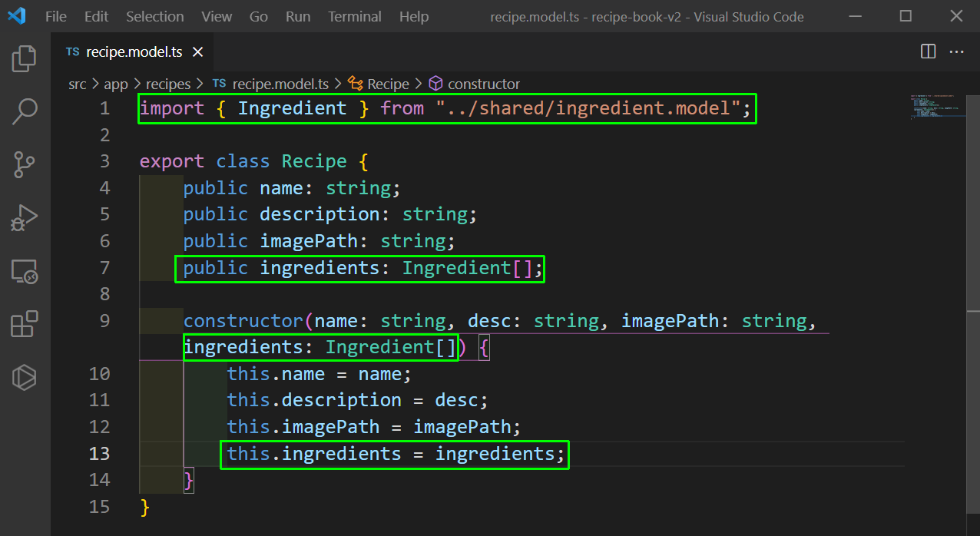980x536 pixels.
Task: Click the "constructor" keyword on line 9
Action: click(243, 320)
